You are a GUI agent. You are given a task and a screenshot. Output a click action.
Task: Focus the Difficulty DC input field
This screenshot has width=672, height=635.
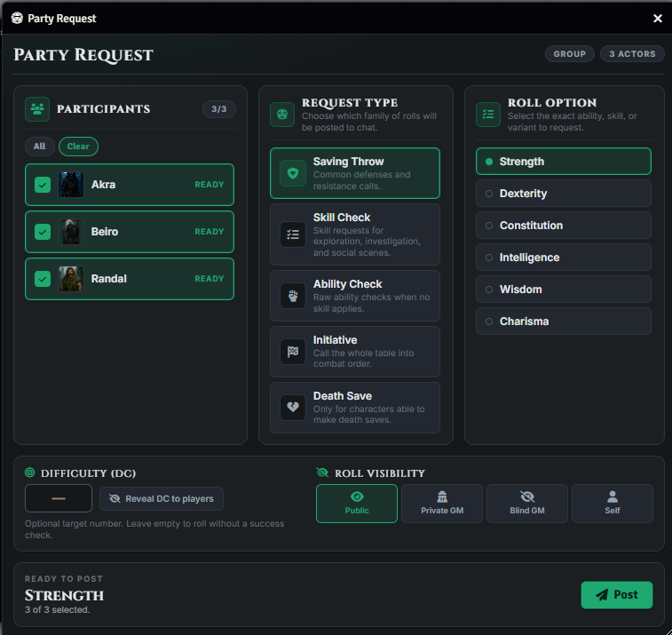pos(59,498)
